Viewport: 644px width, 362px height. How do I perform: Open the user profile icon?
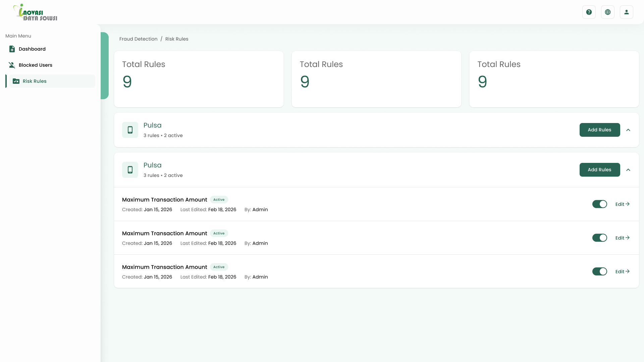click(626, 12)
